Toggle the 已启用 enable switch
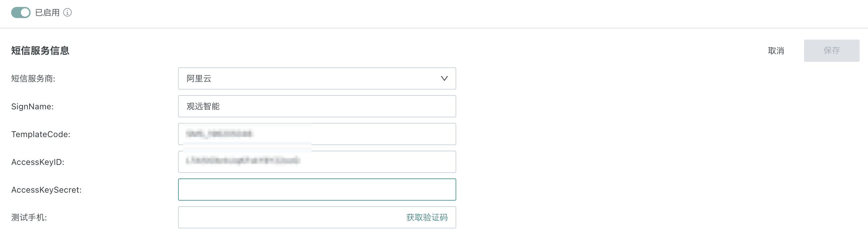This screenshot has height=243, width=868. coord(21,12)
